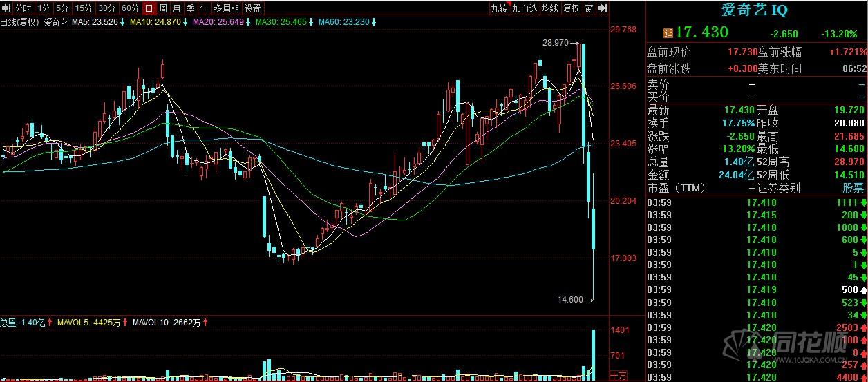Viewport: 868px width, 382px height.
Task: Select the 60分 period tab
Action: pyautogui.click(x=130, y=8)
